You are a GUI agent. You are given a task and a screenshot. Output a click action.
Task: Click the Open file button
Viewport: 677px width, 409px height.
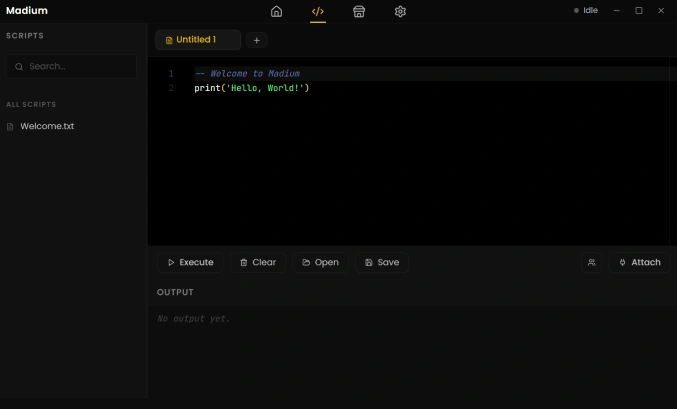320,262
